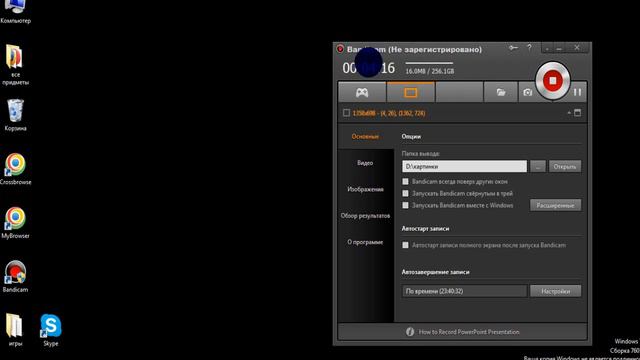Switch to the Изображения tab
640x360 pixels.
pyautogui.click(x=365, y=189)
